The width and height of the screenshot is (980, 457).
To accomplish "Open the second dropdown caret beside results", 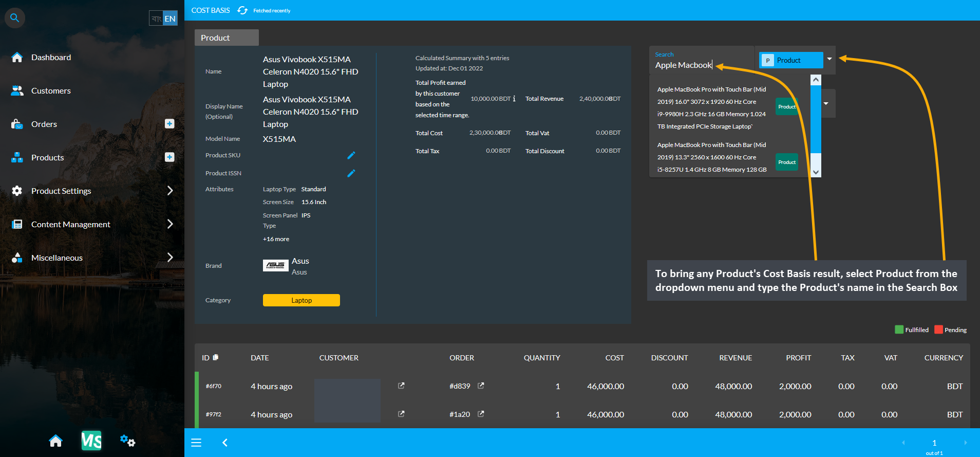I will (826, 103).
